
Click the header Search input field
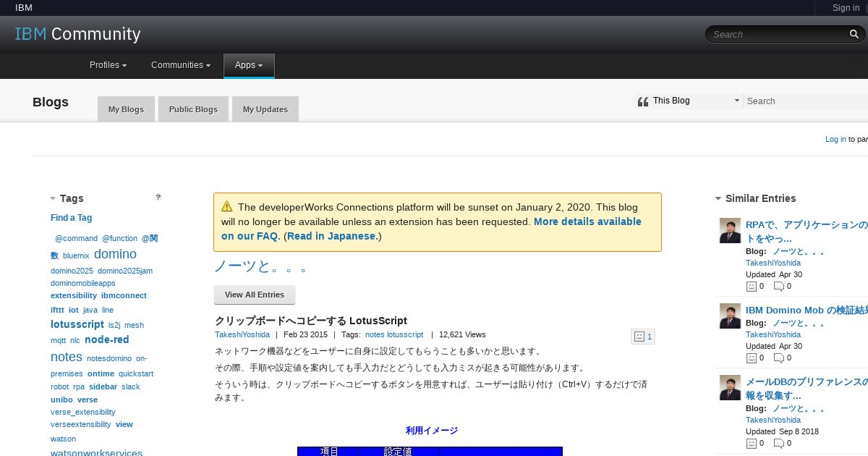tap(779, 34)
